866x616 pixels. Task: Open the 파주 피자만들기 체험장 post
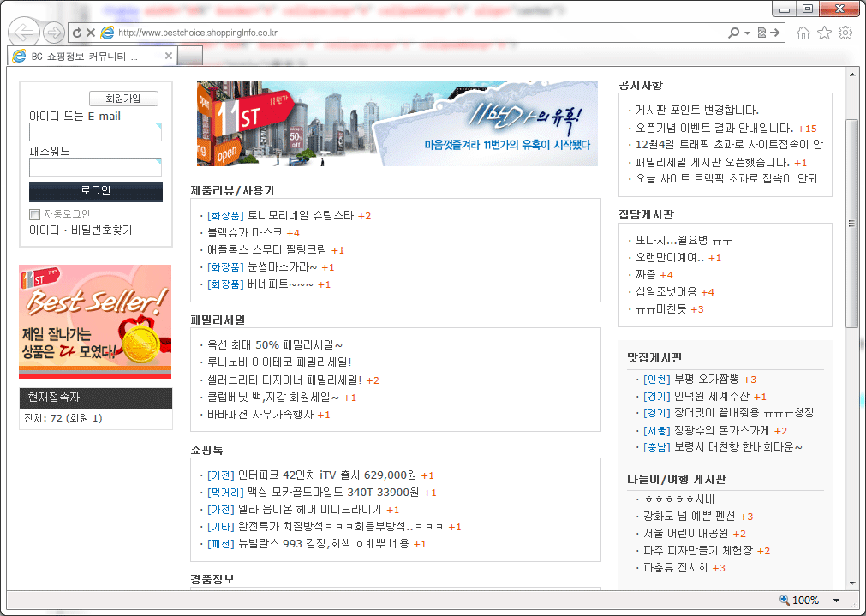(698, 550)
